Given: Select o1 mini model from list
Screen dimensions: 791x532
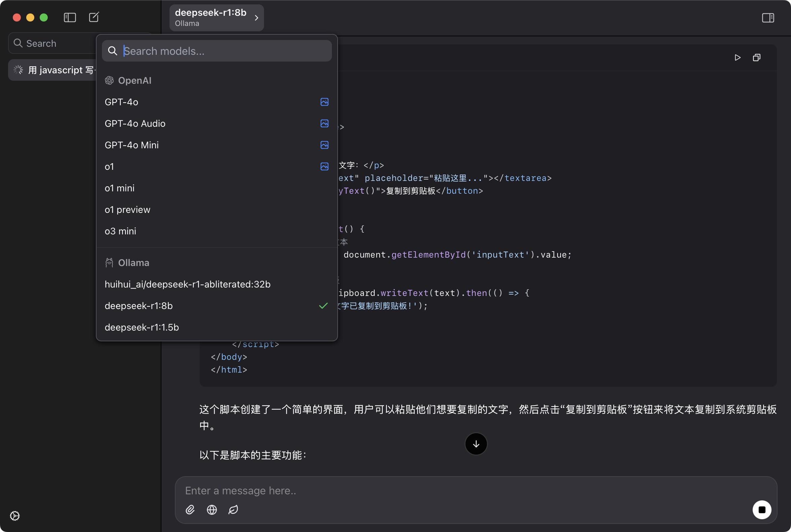Looking at the screenshot, I should click(x=120, y=188).
